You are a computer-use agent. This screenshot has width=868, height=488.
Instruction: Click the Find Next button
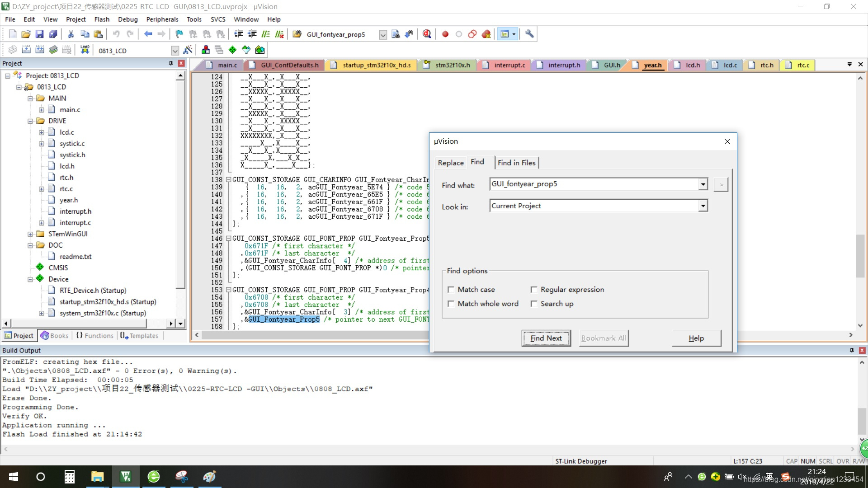click(x=546, y=338)
